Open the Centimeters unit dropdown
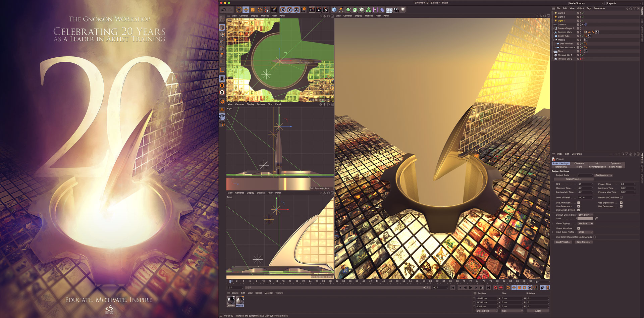Viewport: 644px width, 318px height. (603, 175)
